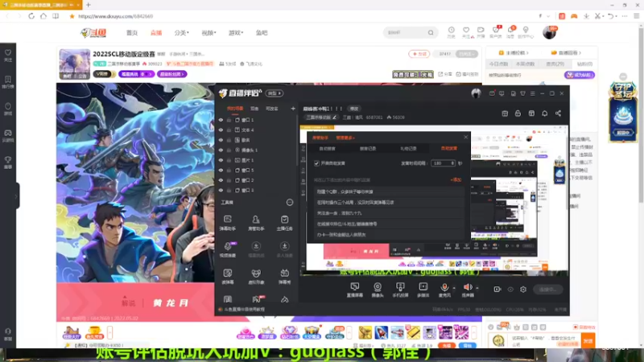Hide the 窗口 3 source layer
The width and height of the screenshot is (644, 362).
pos(221,190)
